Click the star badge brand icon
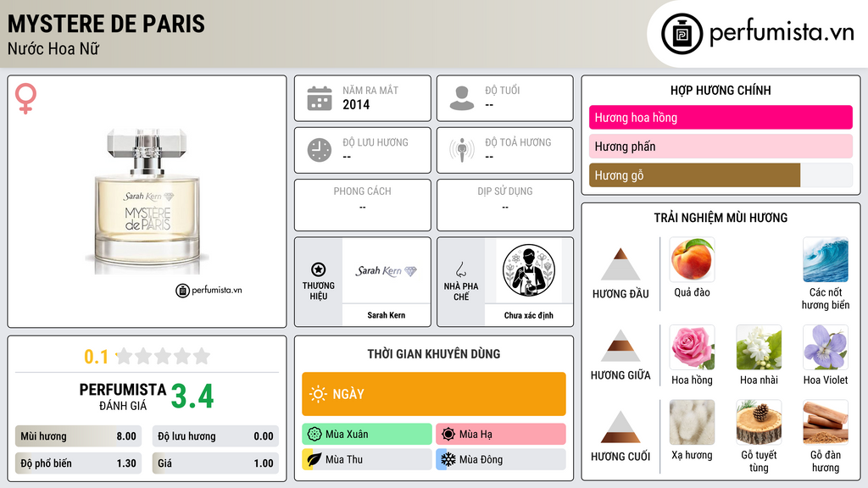The image size is (868, 488). pos(319,269)
